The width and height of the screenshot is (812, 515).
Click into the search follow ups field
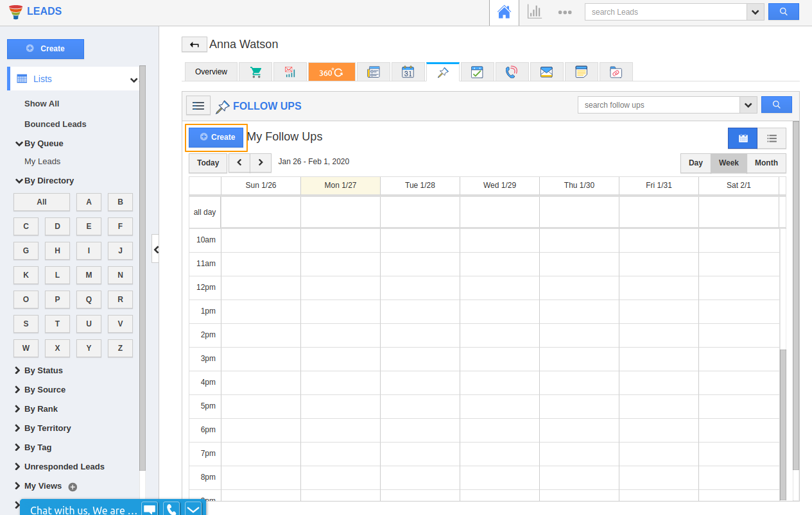point(659,105)
